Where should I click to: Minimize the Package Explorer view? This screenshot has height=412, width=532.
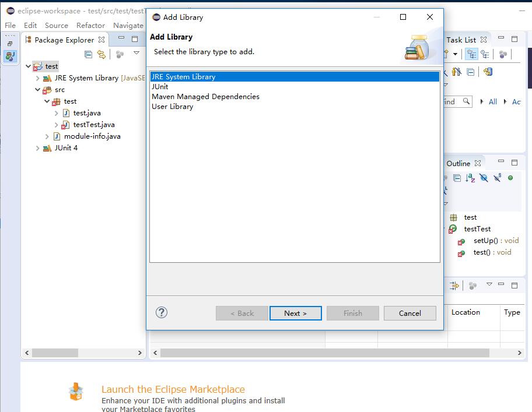(121, 38)
